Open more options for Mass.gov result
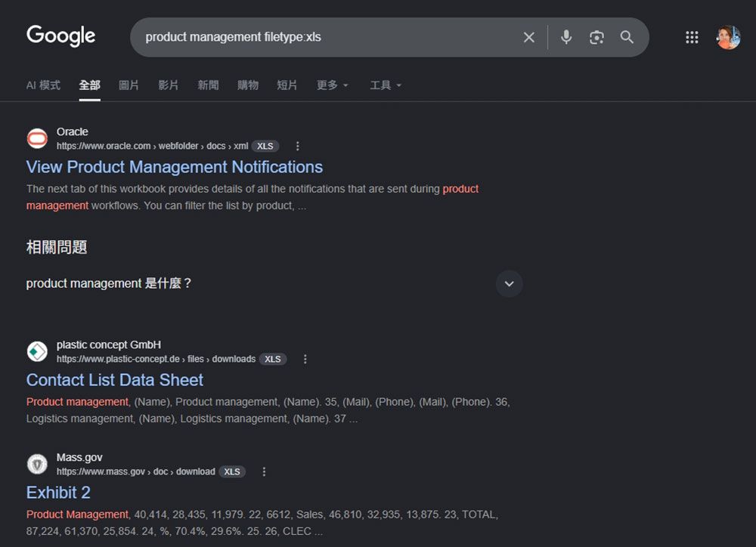The width and height of the screenshot is (756, 547). 264,471
